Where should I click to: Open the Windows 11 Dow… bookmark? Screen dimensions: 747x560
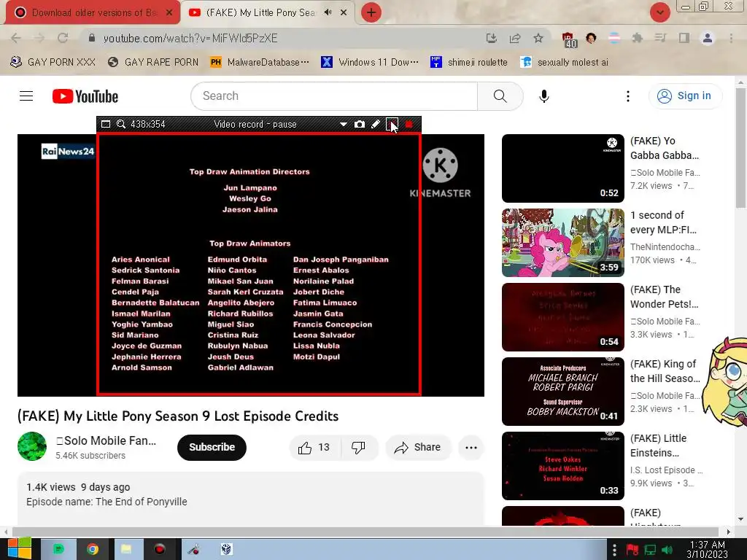[x=370, y=63]
